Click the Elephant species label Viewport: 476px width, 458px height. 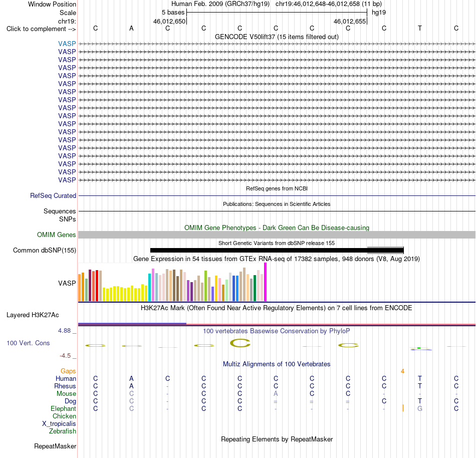[63, 408]
